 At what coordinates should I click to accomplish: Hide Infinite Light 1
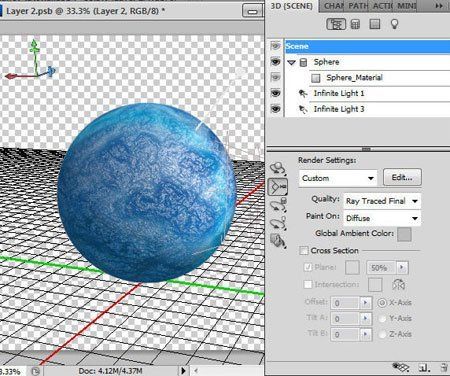(275, 93)
